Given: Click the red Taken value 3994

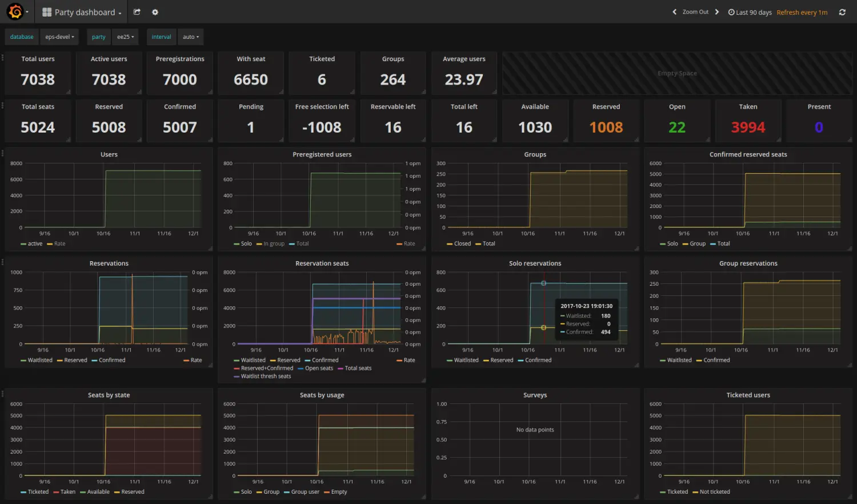Looking at the screenshot, I should tap(748, 127).
